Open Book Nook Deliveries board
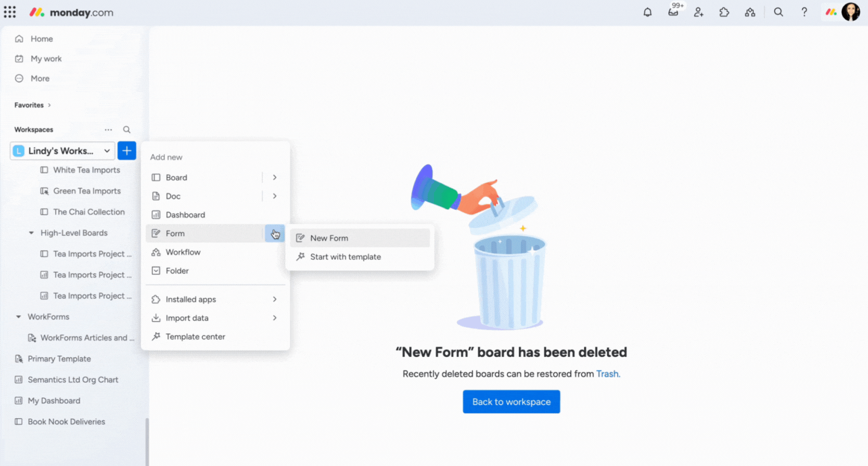This screenshot has height=466, width=868. 66,422
